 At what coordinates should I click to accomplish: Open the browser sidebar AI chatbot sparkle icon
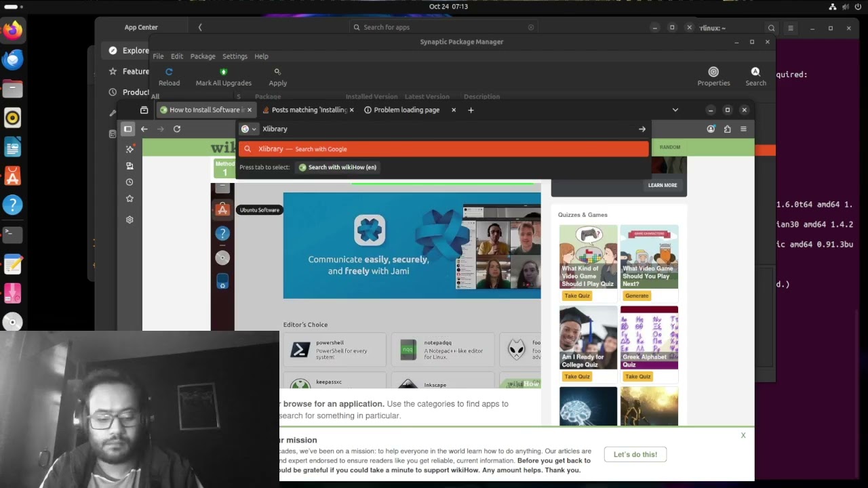pos(130,149)
